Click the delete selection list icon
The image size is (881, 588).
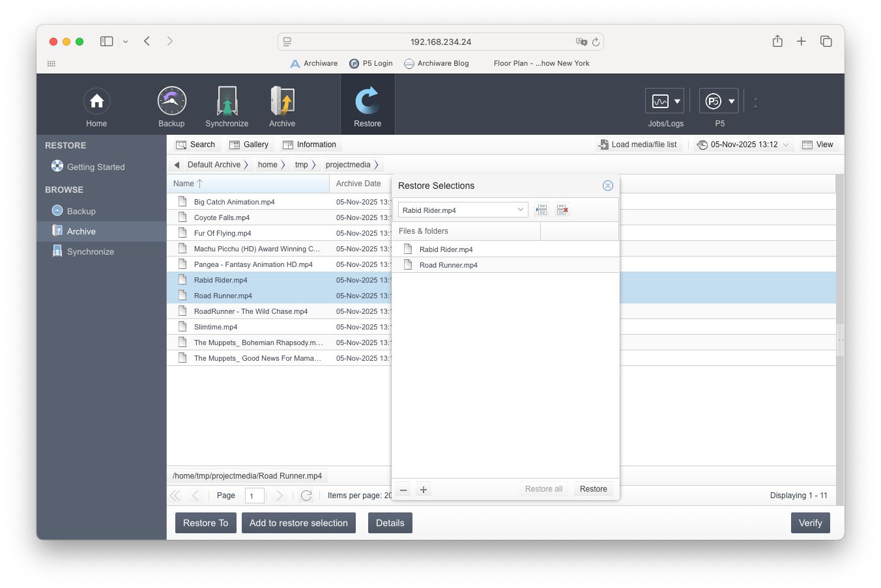[x=562, y=210]
